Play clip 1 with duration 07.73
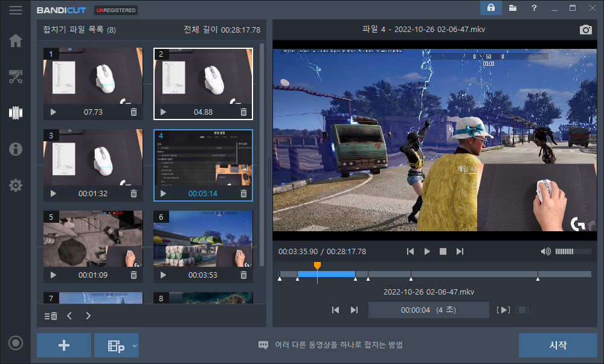604x364 pixels. 53,112
